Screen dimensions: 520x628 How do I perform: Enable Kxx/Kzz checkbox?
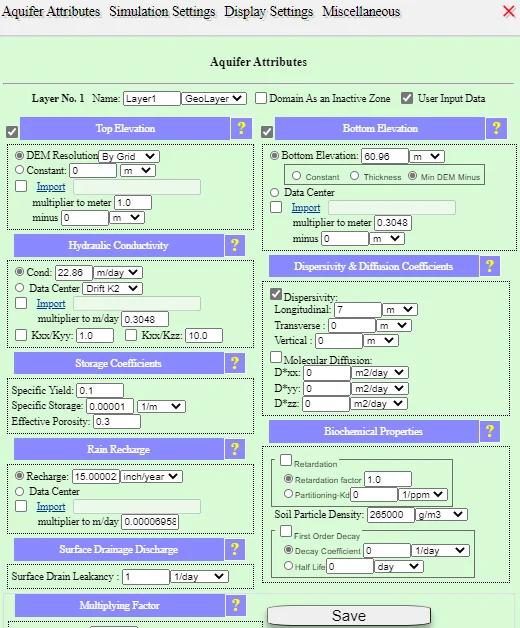[x=131, y=335]
